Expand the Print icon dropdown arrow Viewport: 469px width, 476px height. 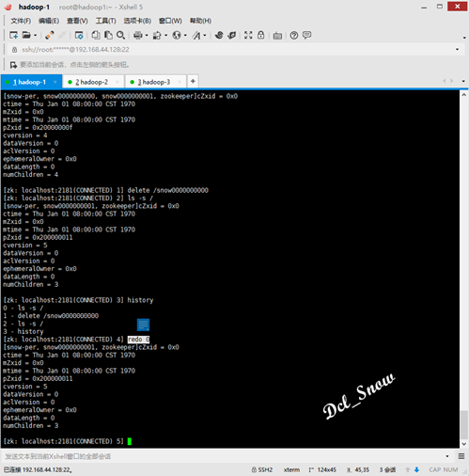click(147, 35)
